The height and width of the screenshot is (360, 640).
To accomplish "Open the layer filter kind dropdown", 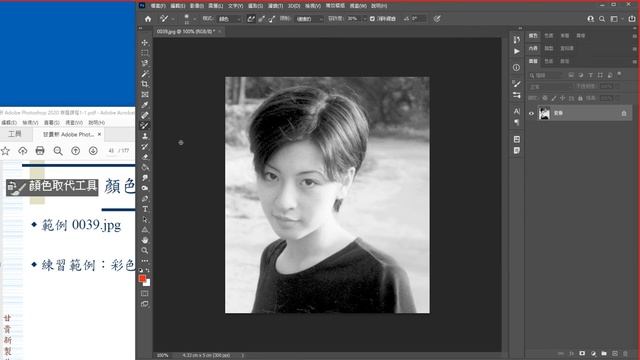I will click(x=546, y=75).
